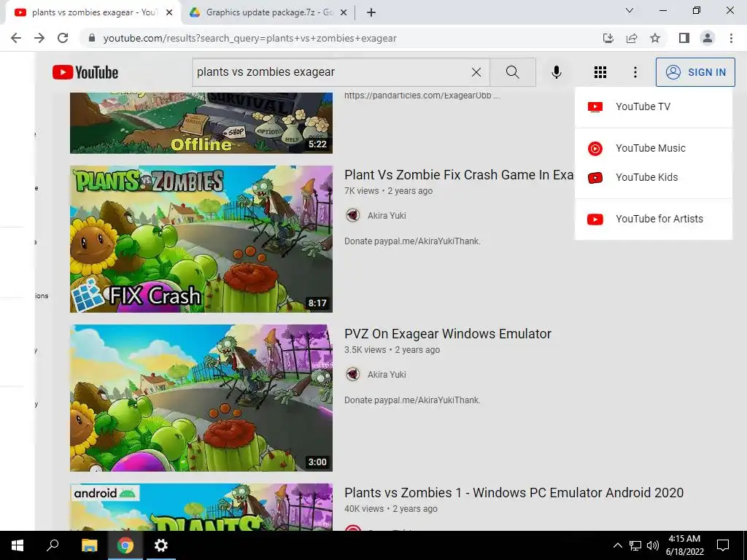The width and height of the screenshot is (747, 560).
Task: Click the volume speaker tray icon
Action: [x=653, y=545]
